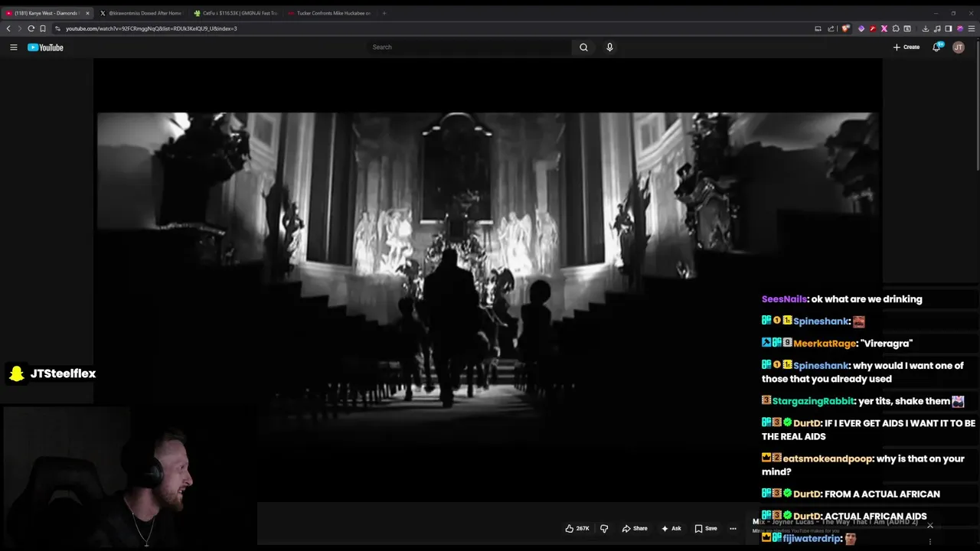Open the picture-in-picture icon in the address bar
980x551 pixels.
tap(818, 28)
